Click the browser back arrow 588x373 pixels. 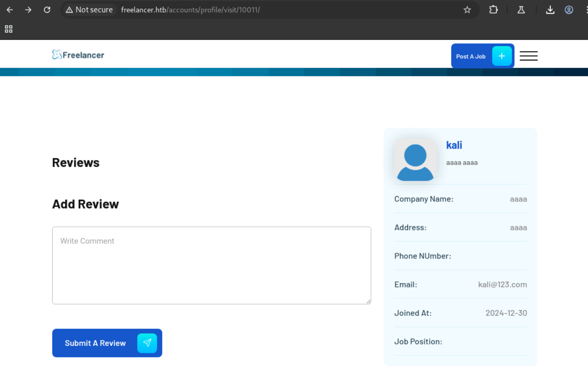[10, 10]
